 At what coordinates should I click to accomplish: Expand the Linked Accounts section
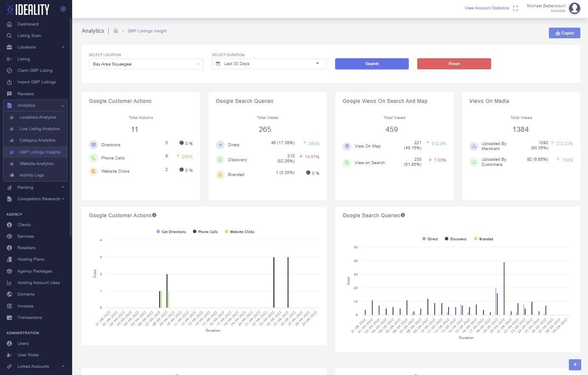(x=63, y=366)
